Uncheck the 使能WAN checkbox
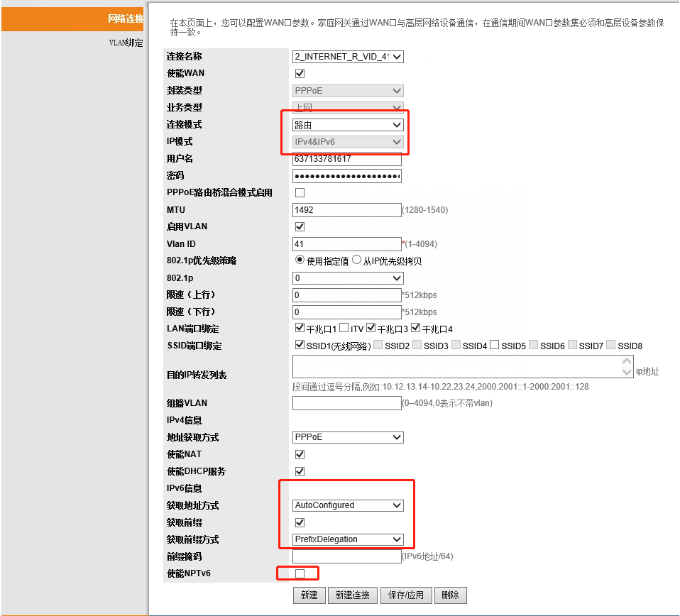The width and height of the screenshot is (680, 616). coord(300,73)
